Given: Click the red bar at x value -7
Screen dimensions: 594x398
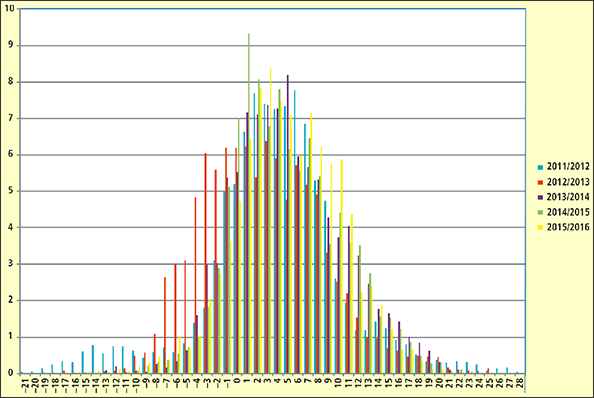Looking at the screenshot, I should pyautogui.click(x=165, y=325).
